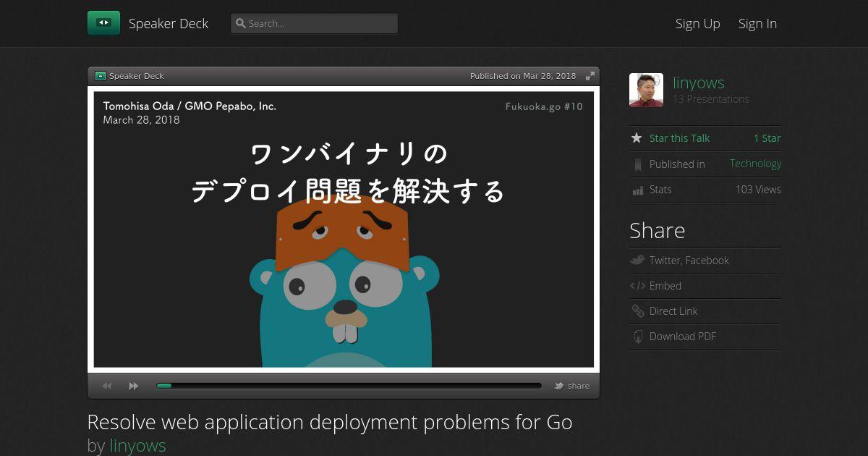Click the Speaker Deck label in player header

click(x=137, y=76)
